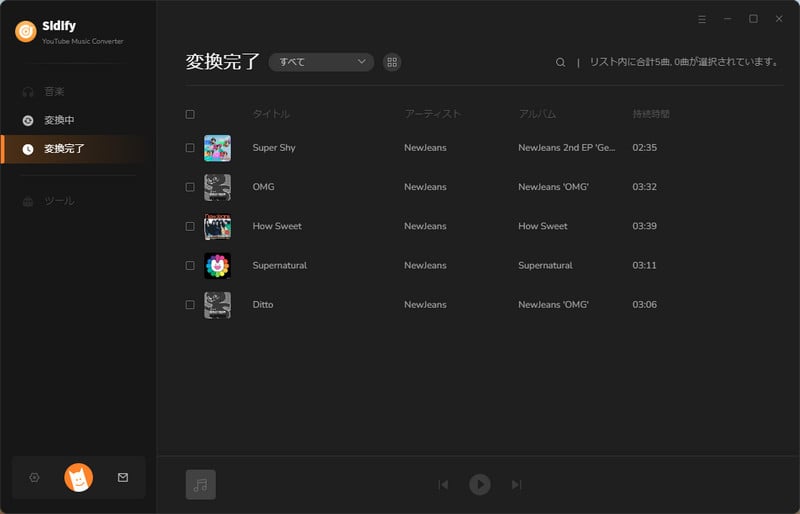
Task: Open the hamburger menu icon
Action: click(702, 19)
